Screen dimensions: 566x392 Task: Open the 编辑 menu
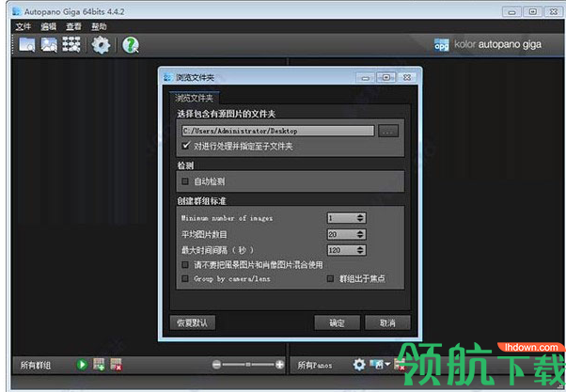[x=48, y=26]
